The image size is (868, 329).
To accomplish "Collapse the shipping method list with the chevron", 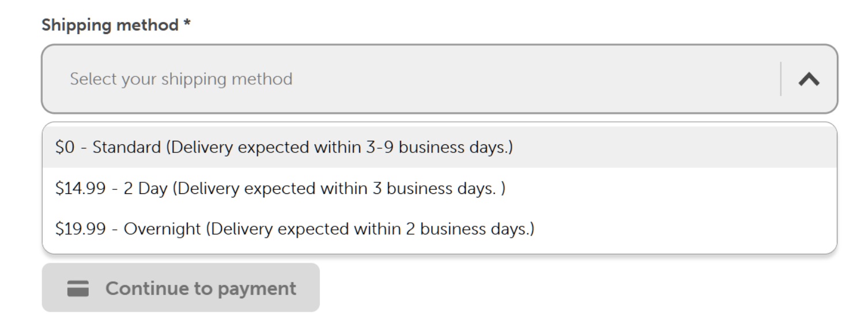I will coord(809,80).
